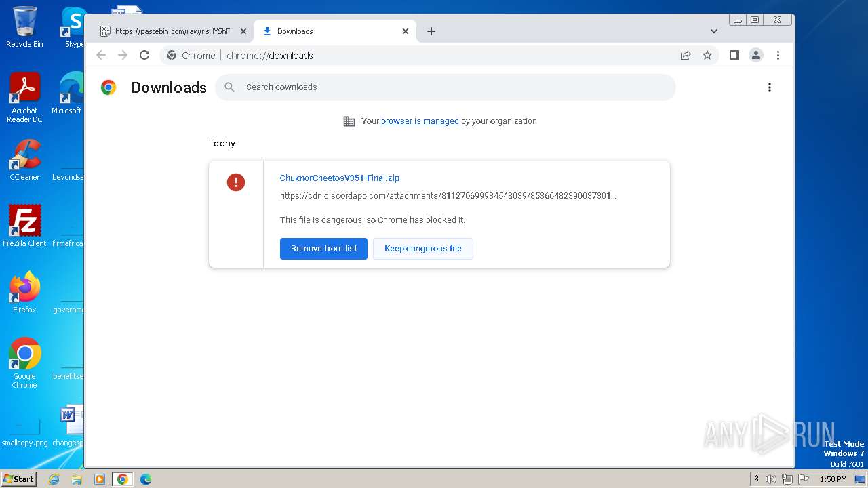Click Keep dangerous file button
Viewport: 868px width, 488px height.
(x=423, y=249)
